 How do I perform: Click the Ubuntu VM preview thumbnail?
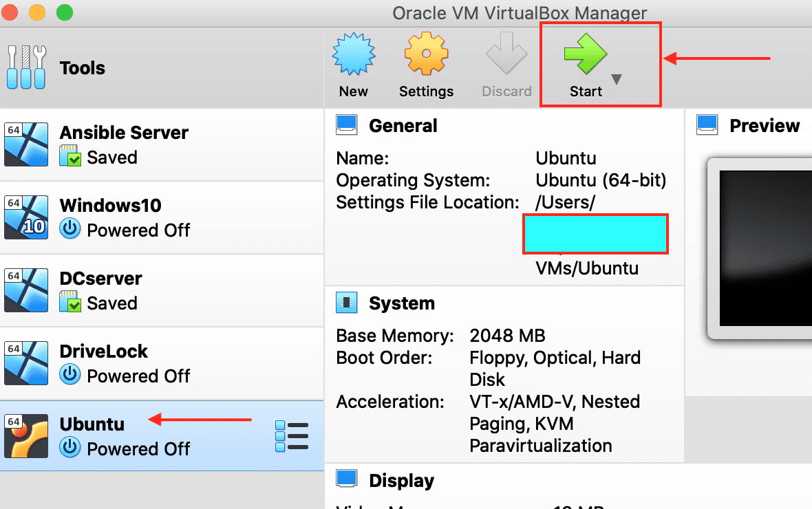coord(764,248)
